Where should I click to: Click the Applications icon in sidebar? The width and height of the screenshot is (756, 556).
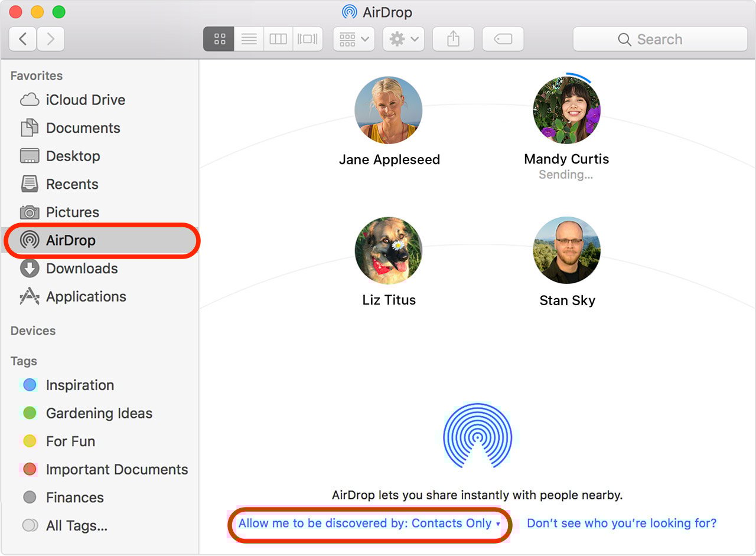30,296
